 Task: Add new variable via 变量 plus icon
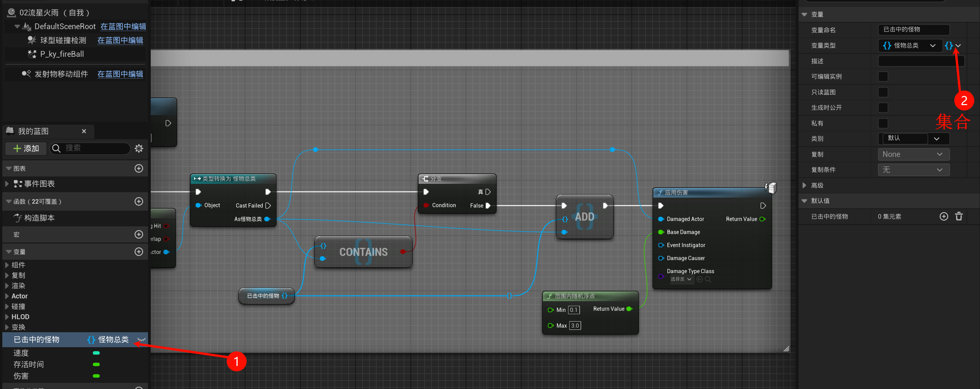(x=139, y=252)
